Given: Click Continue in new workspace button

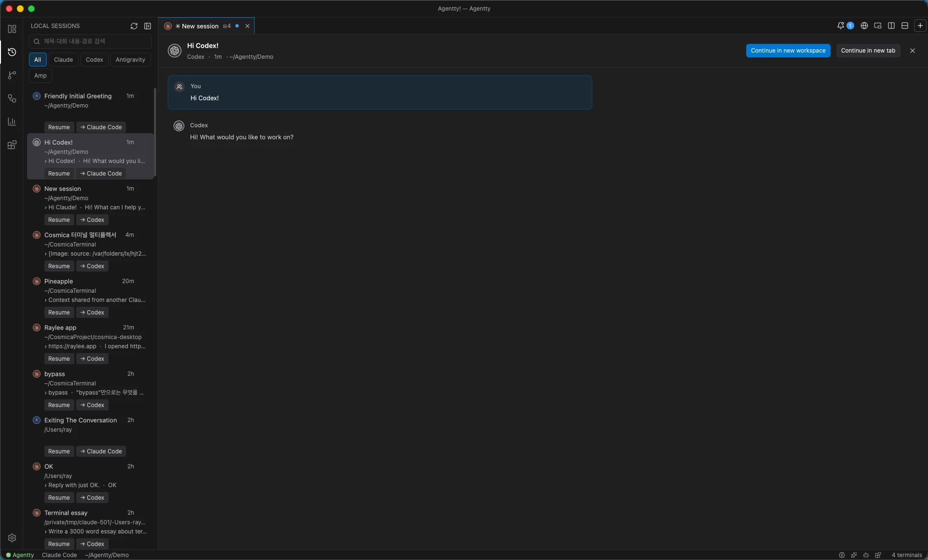Looking at the screenshot, I should click(788, 51).
